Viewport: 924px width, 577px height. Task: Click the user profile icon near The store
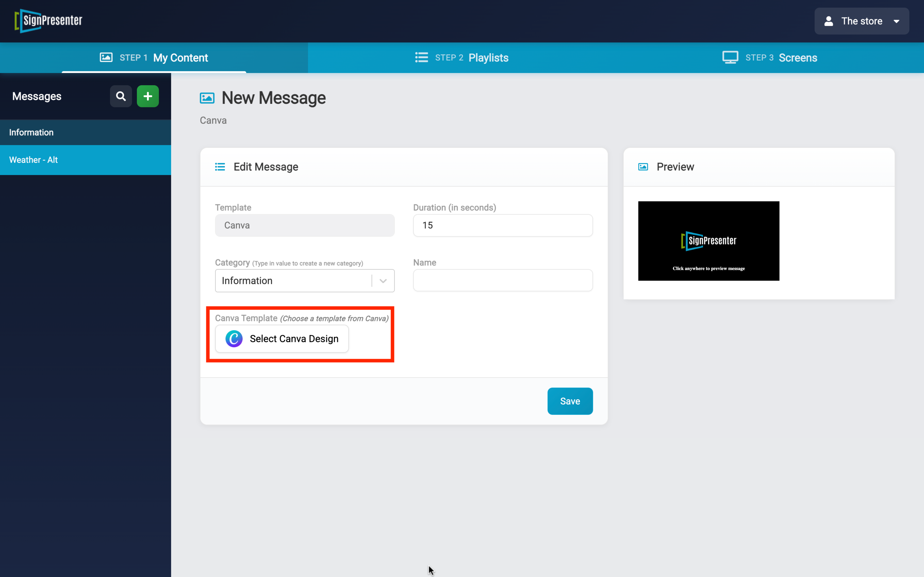pyautogui.click(x=829, y=21)
